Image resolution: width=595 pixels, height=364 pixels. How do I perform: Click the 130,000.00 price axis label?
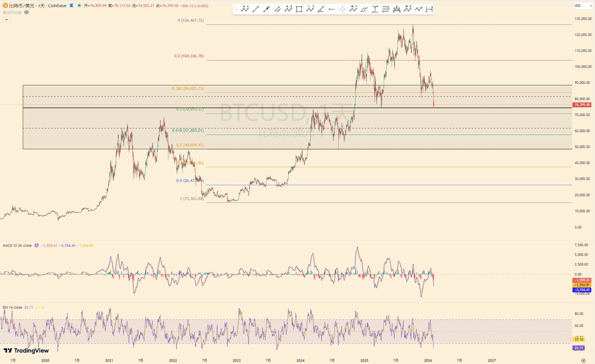point(583,18)
